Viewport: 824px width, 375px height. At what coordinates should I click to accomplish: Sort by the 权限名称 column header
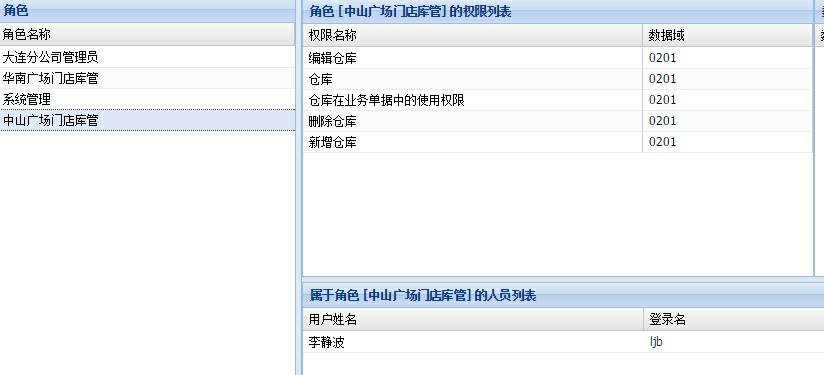pos(472,35)
